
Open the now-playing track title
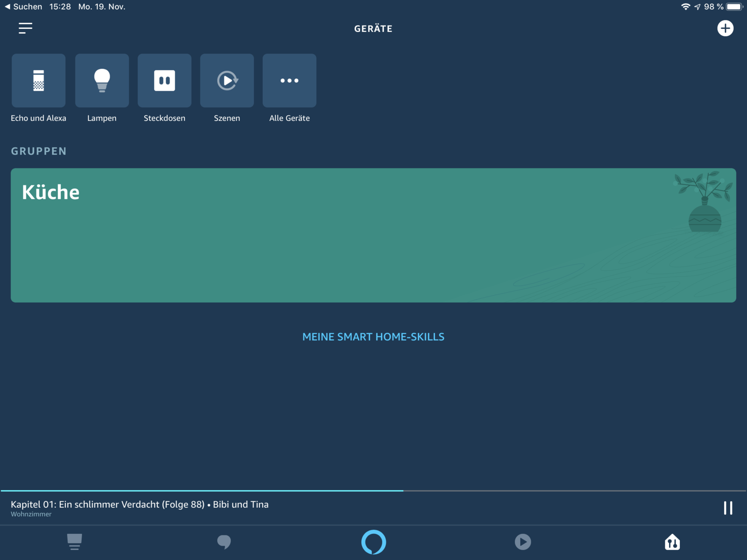140,504
